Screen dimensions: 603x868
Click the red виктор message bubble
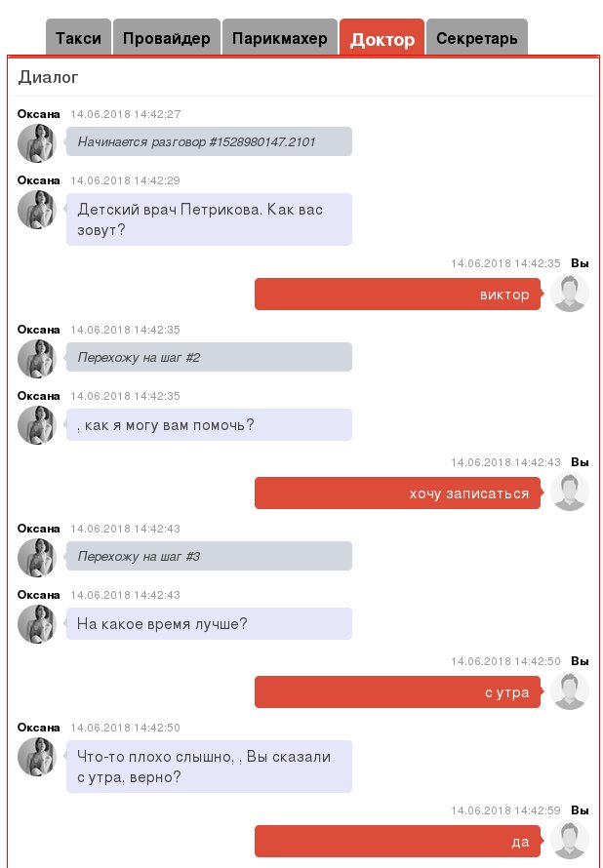click(397, 294)
